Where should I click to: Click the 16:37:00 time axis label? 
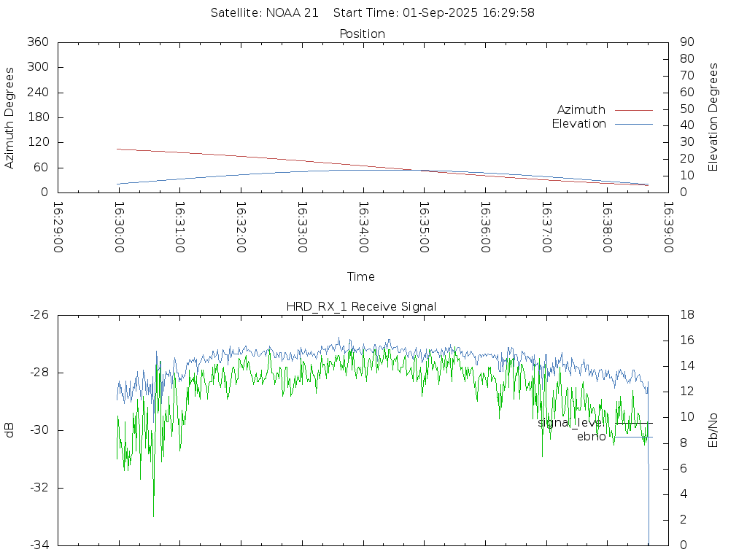coord(546,227)
